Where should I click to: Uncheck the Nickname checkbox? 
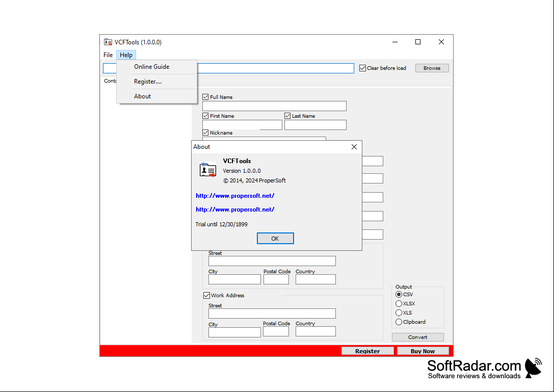pos(205,133)
